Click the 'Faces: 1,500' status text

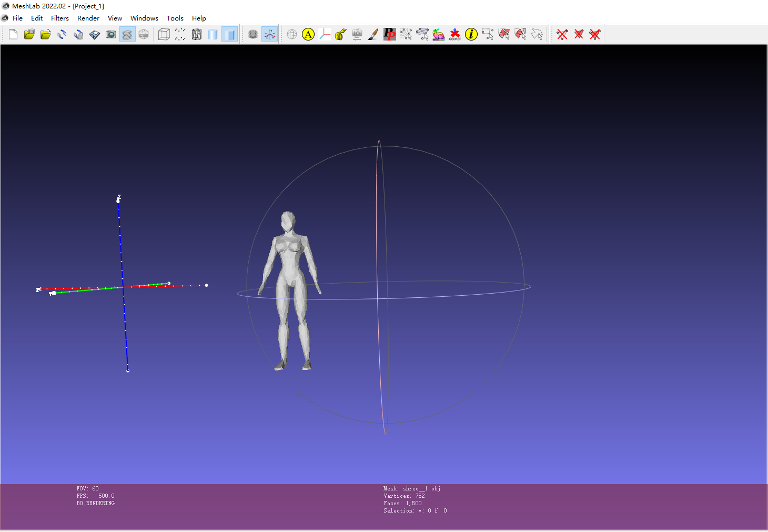pyautogui.click(x=402, y=503)
